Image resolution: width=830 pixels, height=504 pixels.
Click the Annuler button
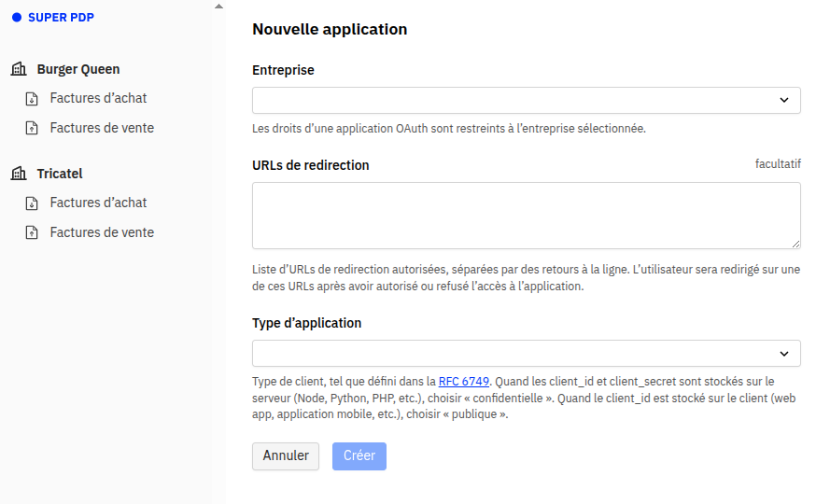286,455
